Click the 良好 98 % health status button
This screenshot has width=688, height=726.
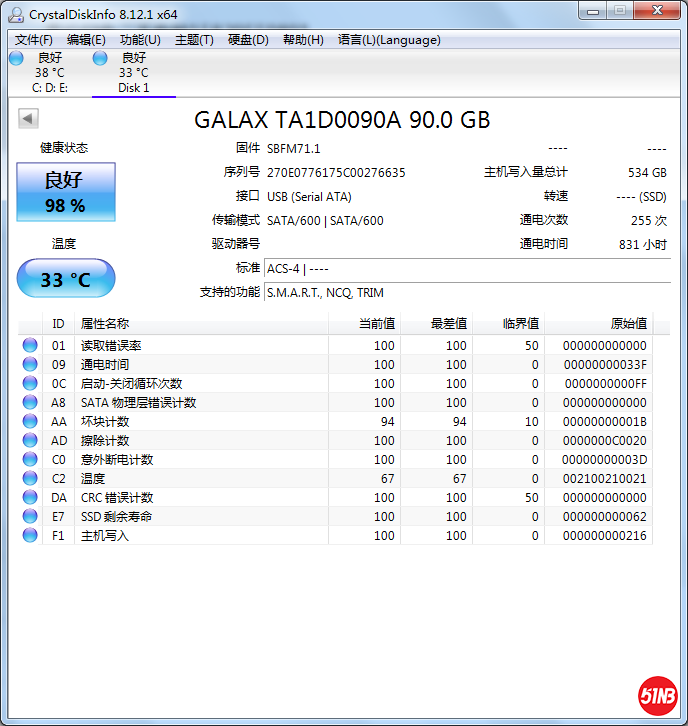tap(66, 192)
